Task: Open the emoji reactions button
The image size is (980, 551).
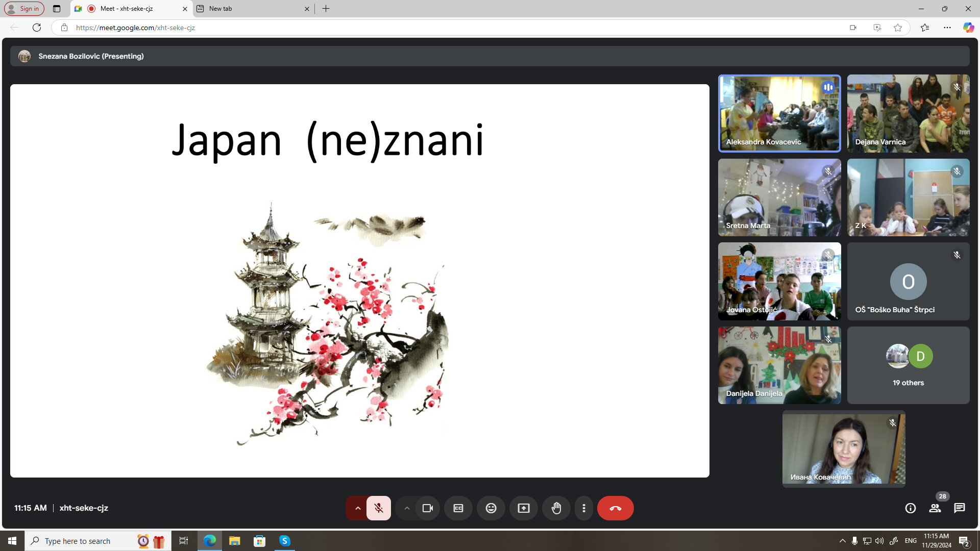Action: (491, 508)
